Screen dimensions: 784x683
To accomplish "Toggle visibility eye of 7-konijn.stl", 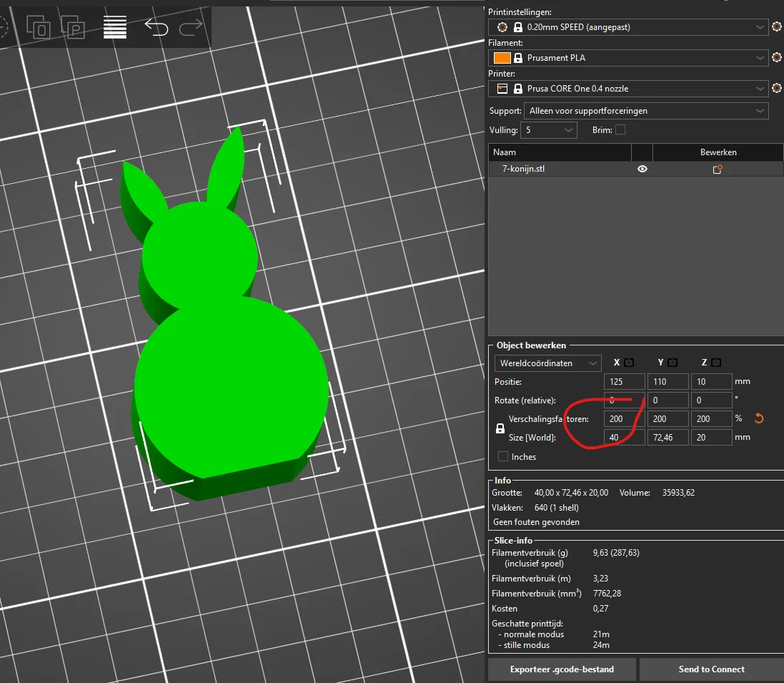I will [642, 169].
